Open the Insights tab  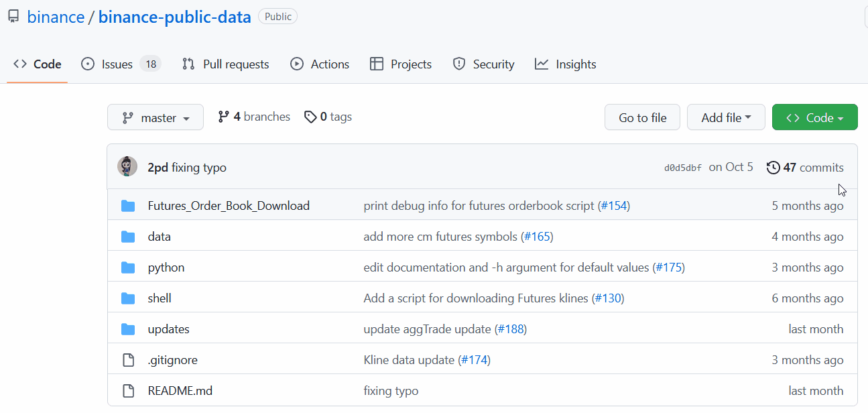566,64
